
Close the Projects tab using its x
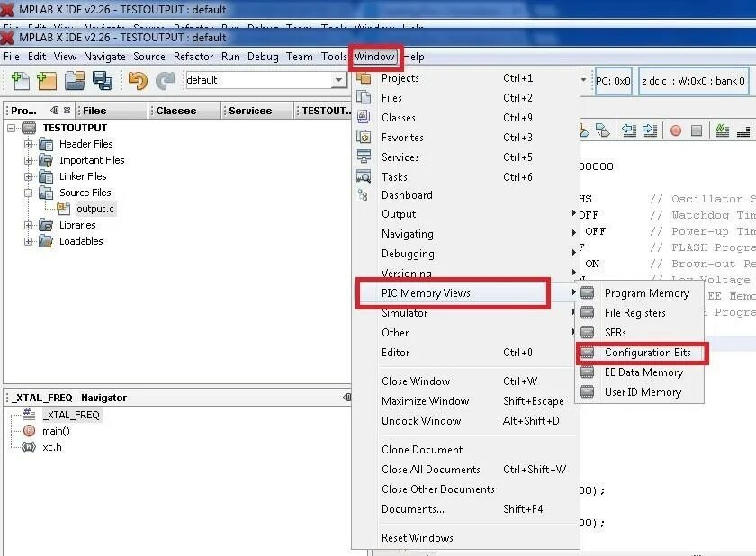click(x=67, y=111)
